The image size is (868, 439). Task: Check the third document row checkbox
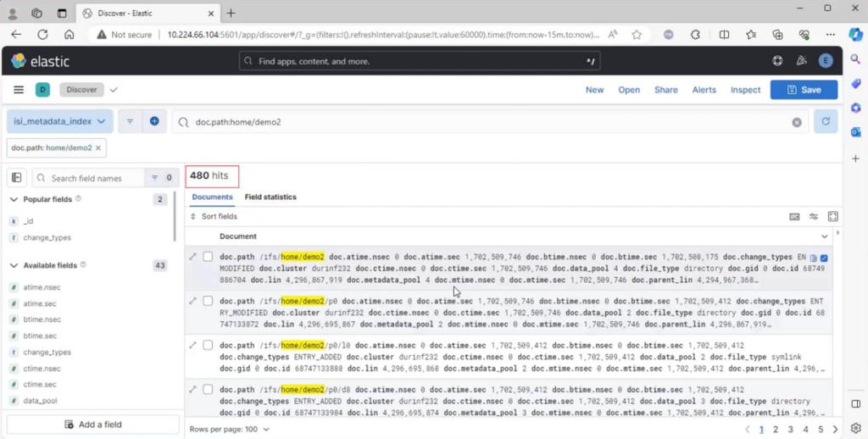(208, 345)
